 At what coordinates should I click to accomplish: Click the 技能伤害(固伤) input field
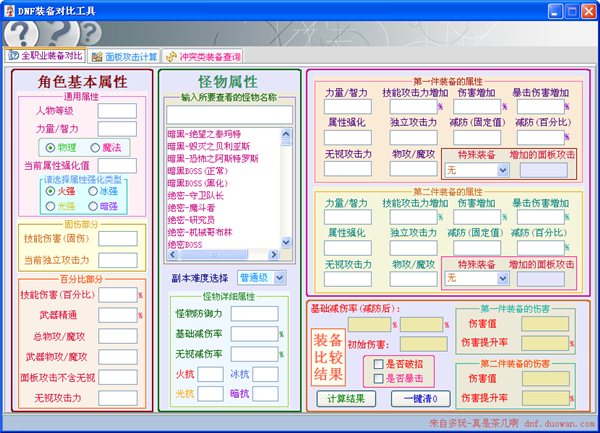pos(118,239)
